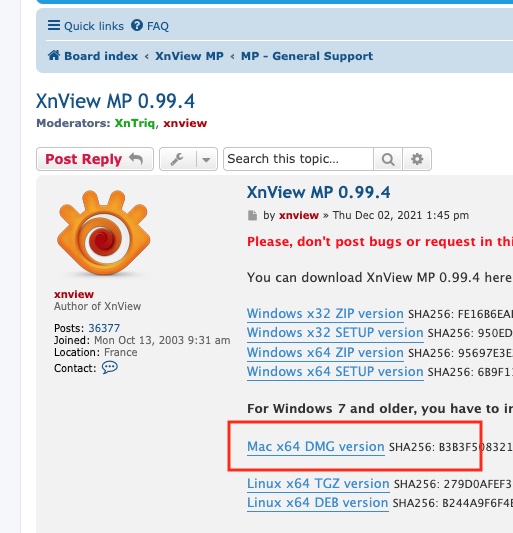Click the post document icon before author
Image resolution: width=513 pixels, height=533 pixels.
(x=252, y=216)
